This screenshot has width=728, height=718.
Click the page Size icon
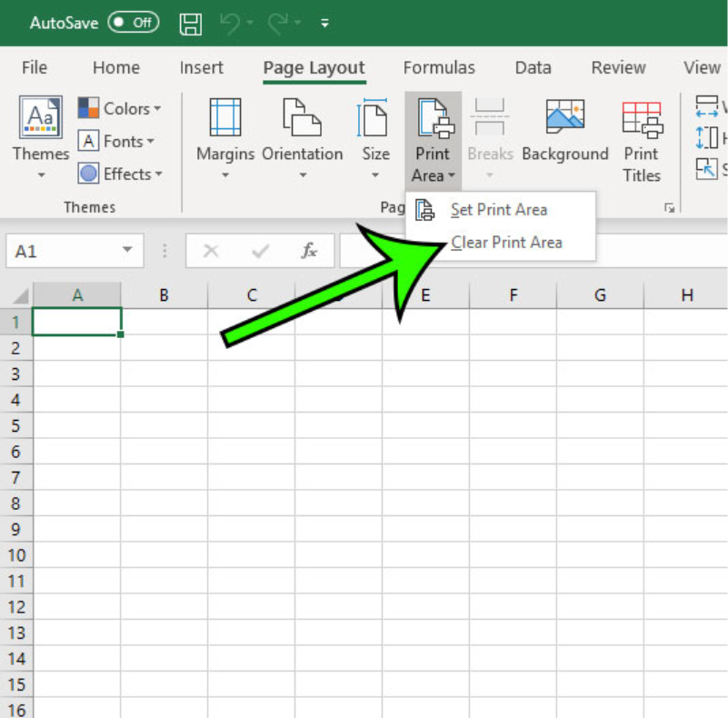[x=372, y=117]
